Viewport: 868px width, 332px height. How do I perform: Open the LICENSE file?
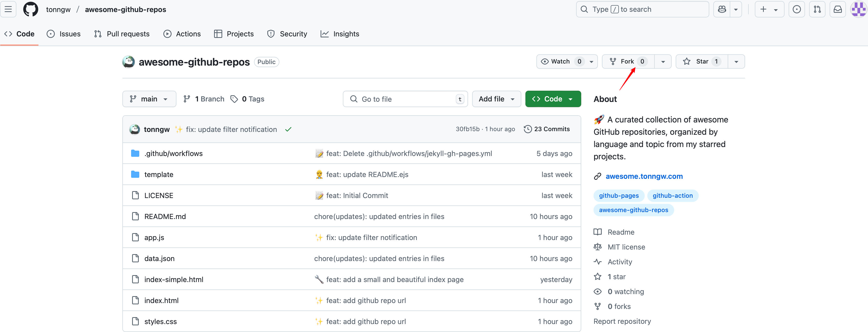click(159, 195)
